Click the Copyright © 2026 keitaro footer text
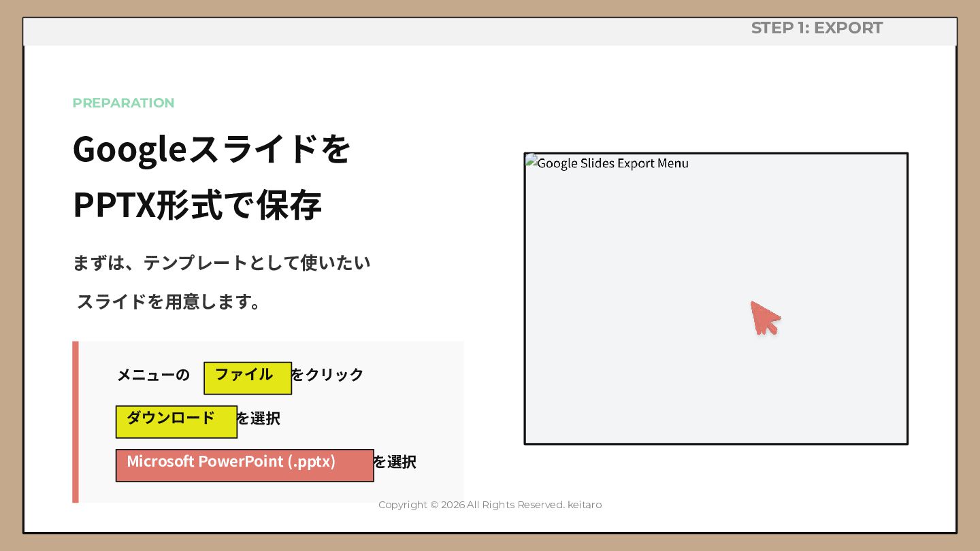The image size is (980, 551). [490, 505]
